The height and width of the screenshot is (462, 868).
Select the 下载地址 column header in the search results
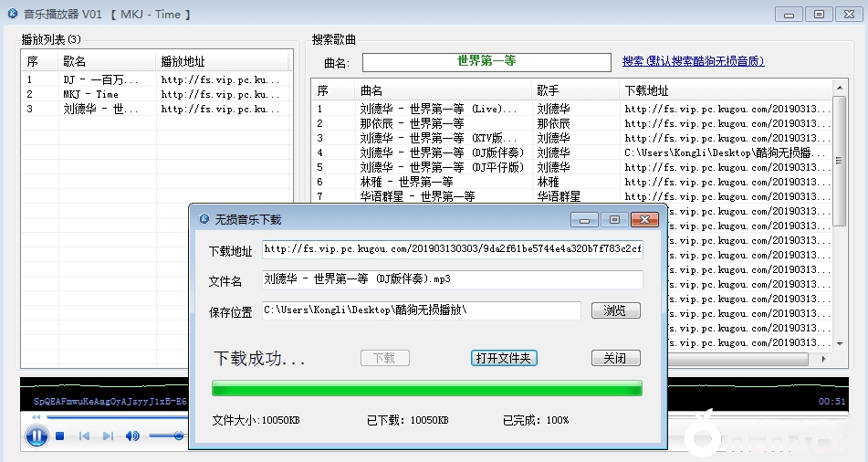(727, 90)
